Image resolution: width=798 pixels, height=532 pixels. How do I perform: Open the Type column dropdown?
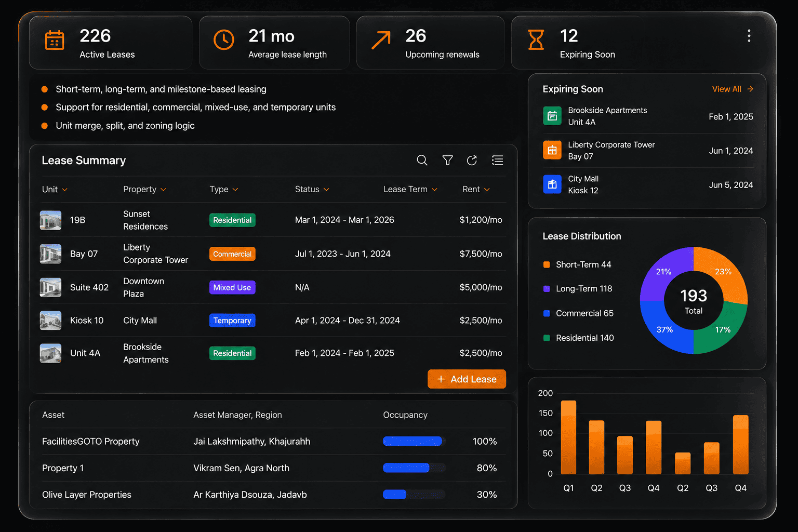pos(224,190)
